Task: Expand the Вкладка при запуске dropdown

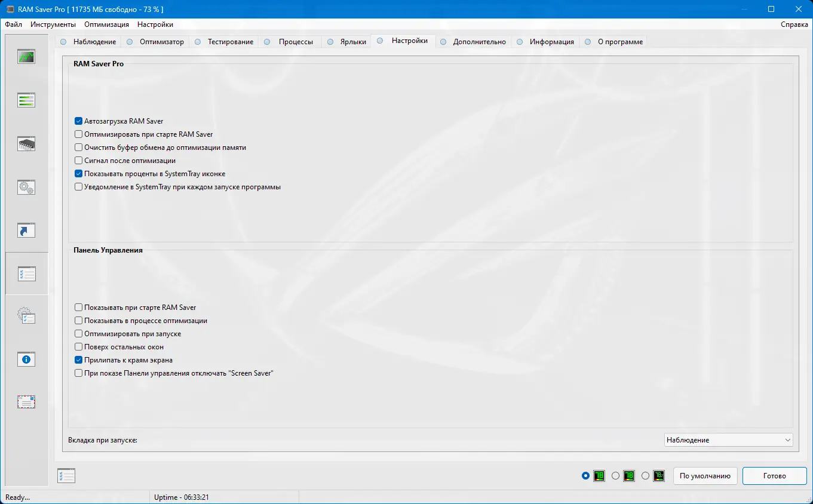Action: (x=729, y=440)
